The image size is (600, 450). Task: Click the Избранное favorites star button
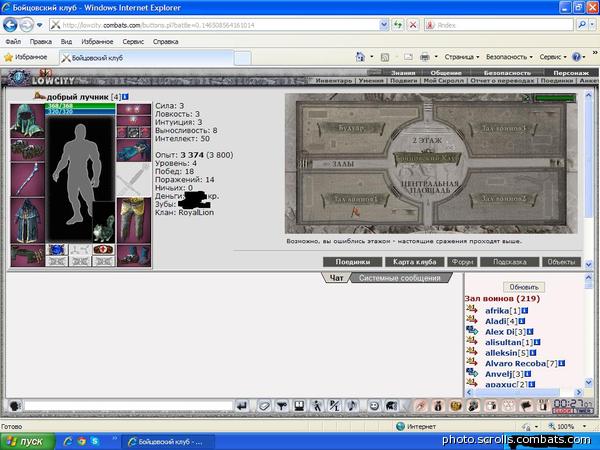point(26,57)
